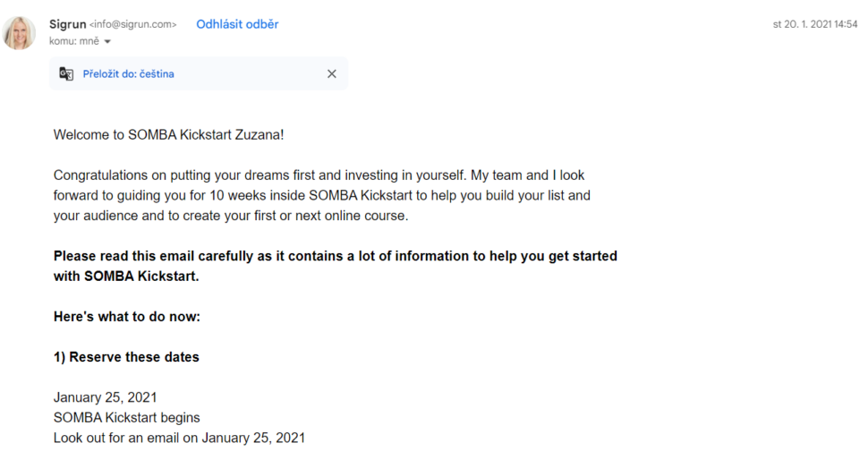
Task: Click the standalone 'January 25, 2021' date line
Action: [x=106, y=397]
